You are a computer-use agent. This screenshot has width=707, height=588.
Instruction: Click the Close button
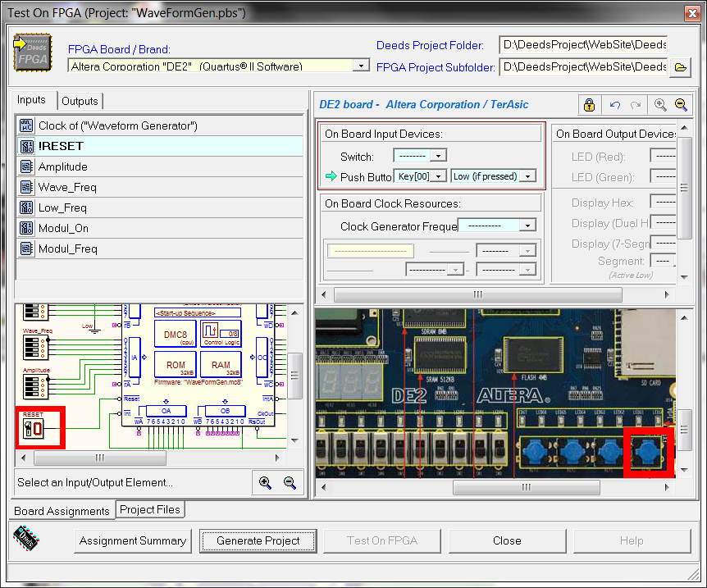(507, 540)
